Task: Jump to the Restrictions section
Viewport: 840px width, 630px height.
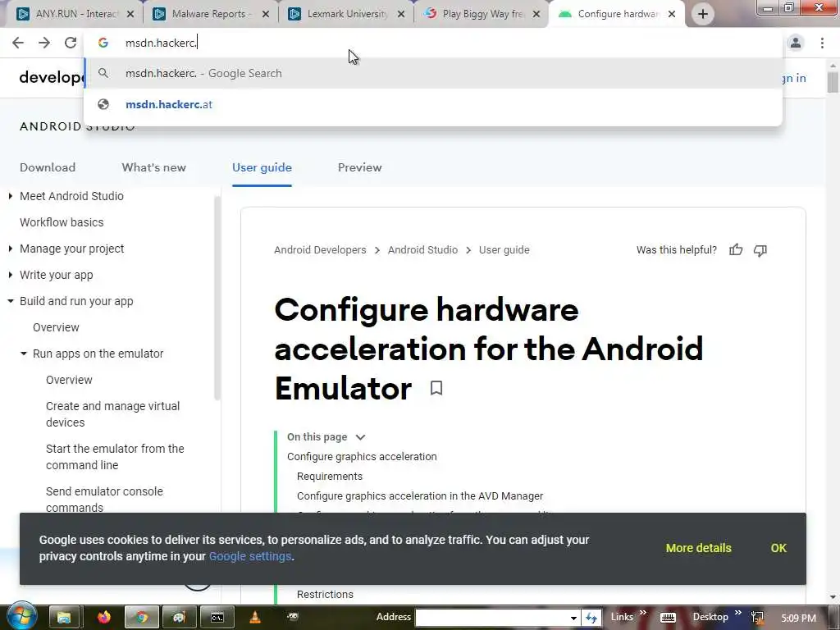Action: [x=325, y=594]
